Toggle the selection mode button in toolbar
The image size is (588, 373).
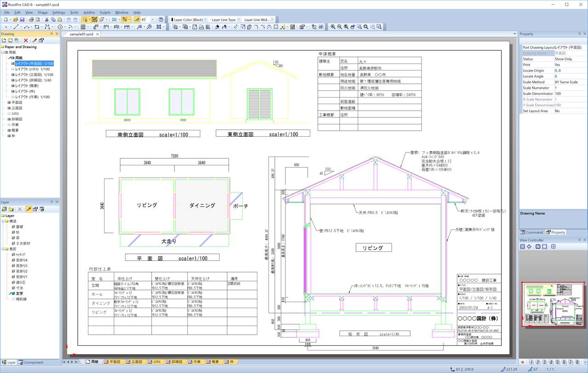tap(85, 20)
